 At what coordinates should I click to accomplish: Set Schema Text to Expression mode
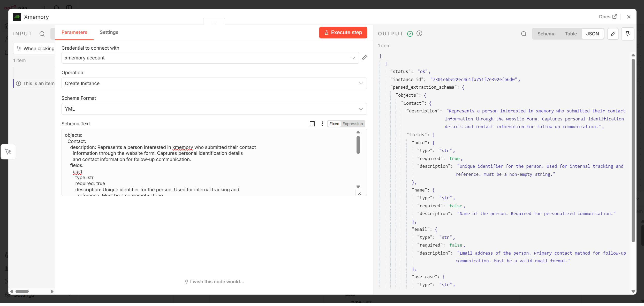point(353,124)
